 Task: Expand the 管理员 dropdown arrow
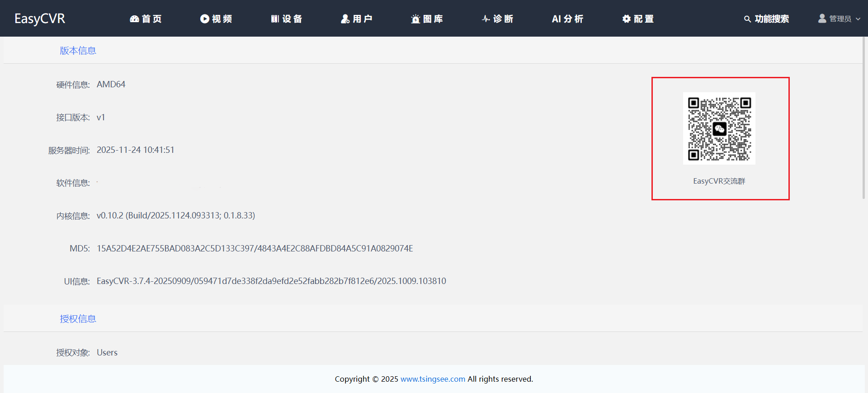(x=858, y=19)
